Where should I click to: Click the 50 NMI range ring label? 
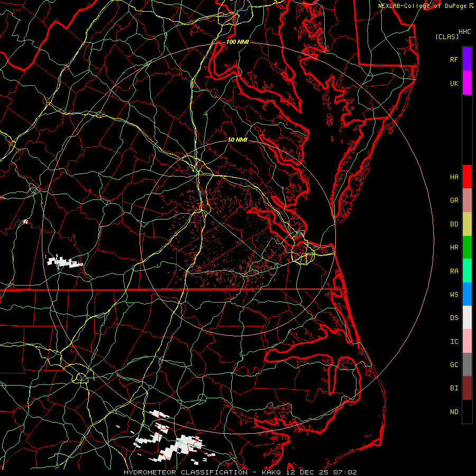click(237, 140)
